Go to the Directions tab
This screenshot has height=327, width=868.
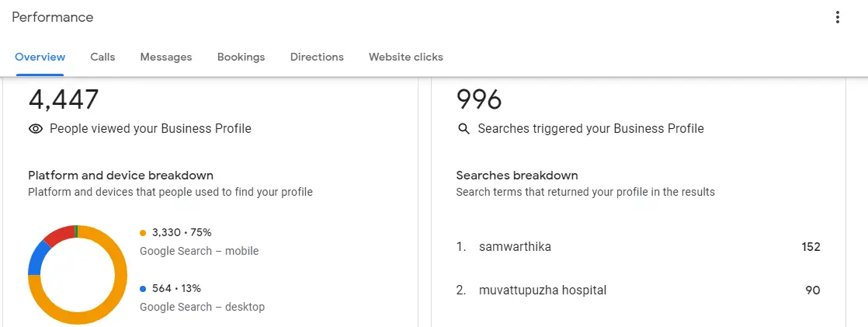point(317,57)
